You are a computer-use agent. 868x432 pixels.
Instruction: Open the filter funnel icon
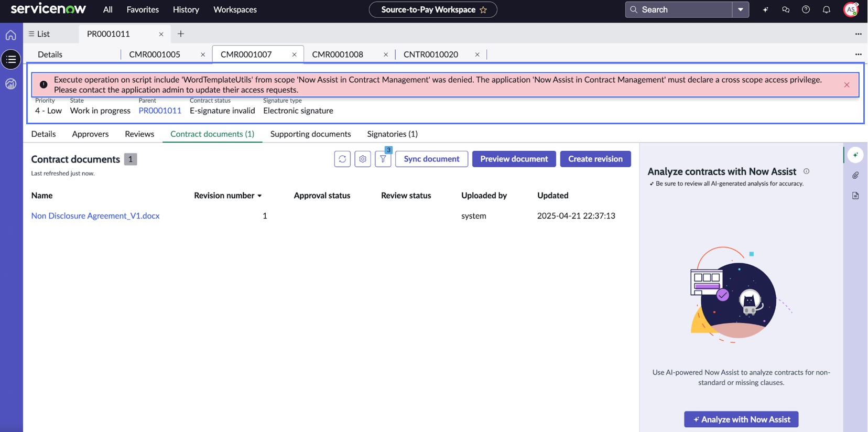click(x=383, y=159)
